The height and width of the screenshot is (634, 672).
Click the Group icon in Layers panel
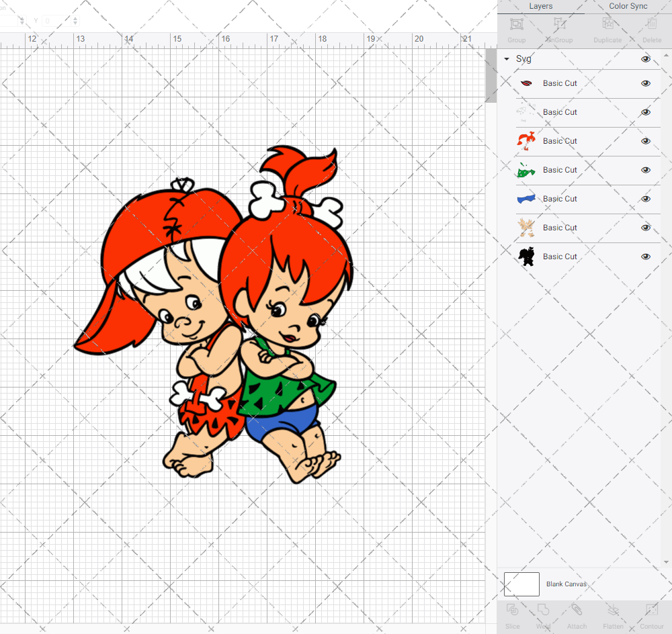[516, 24]
